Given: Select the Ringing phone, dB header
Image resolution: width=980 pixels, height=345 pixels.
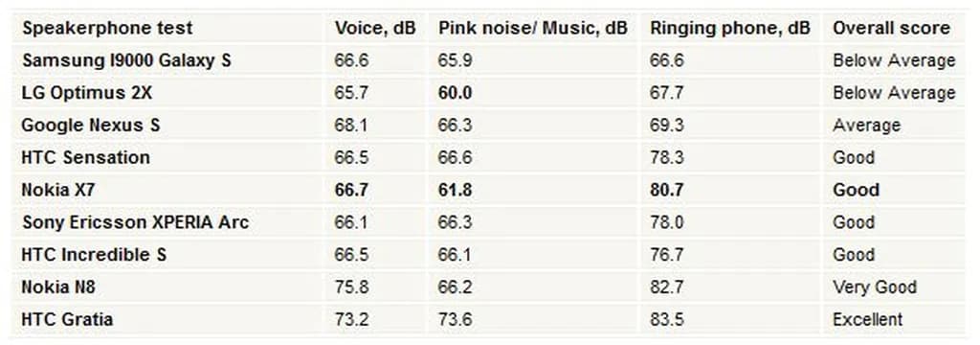Looking at the screenshot, I should 730,28.
